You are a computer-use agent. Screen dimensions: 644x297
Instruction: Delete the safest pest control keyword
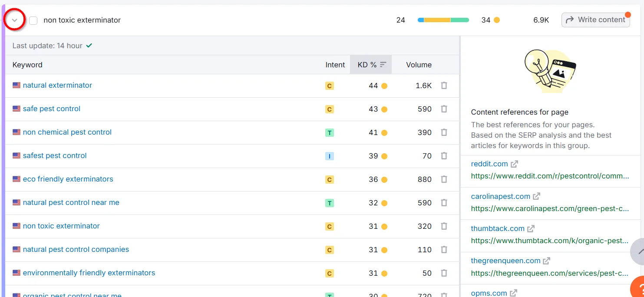point(444,156)
